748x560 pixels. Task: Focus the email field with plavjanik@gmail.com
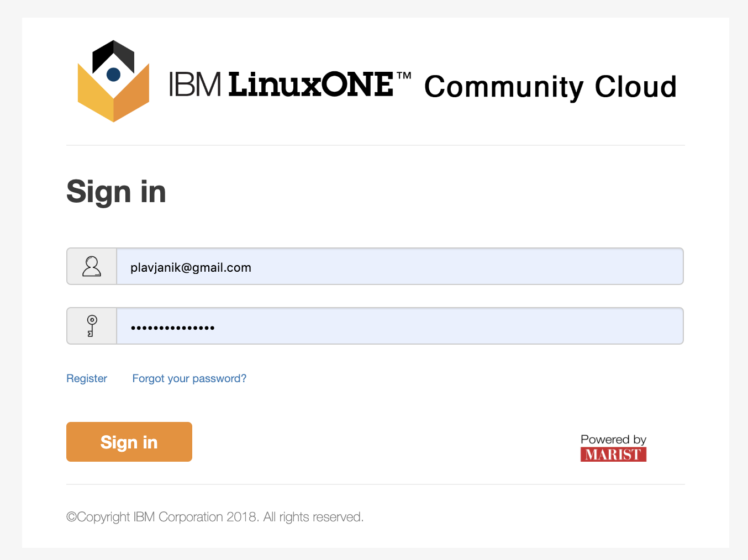[400, 266]
